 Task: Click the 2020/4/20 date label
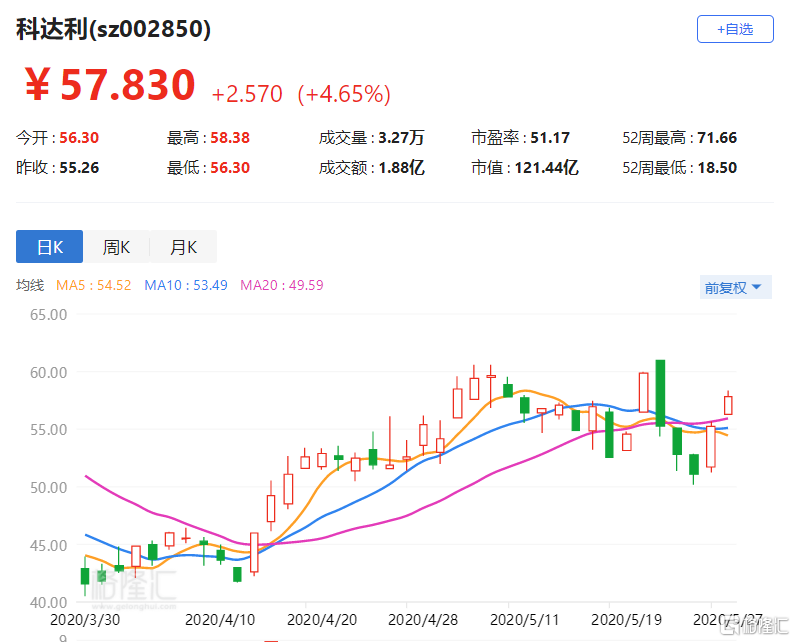322,620
